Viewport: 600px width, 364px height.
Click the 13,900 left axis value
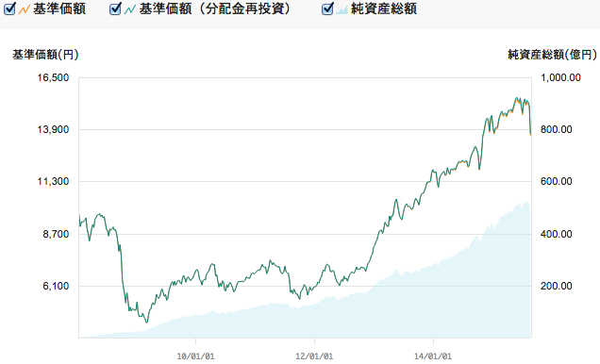(x=53, y=129)
